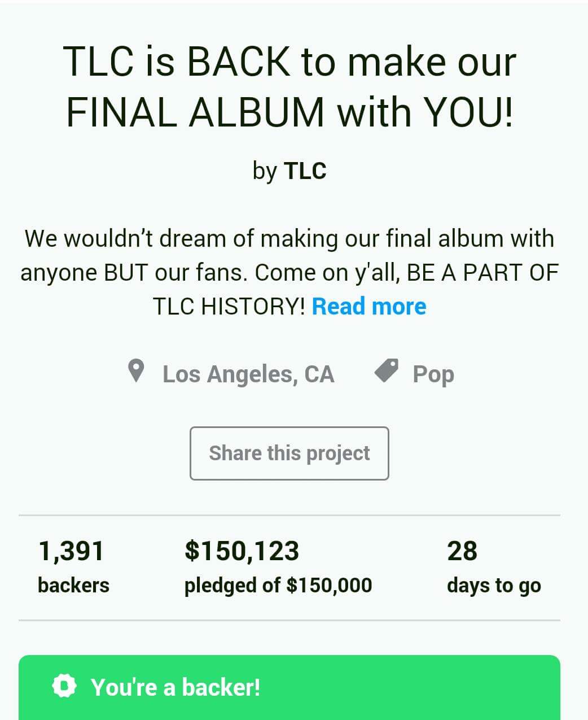Click the location pin icon

(x=136, y=372)
